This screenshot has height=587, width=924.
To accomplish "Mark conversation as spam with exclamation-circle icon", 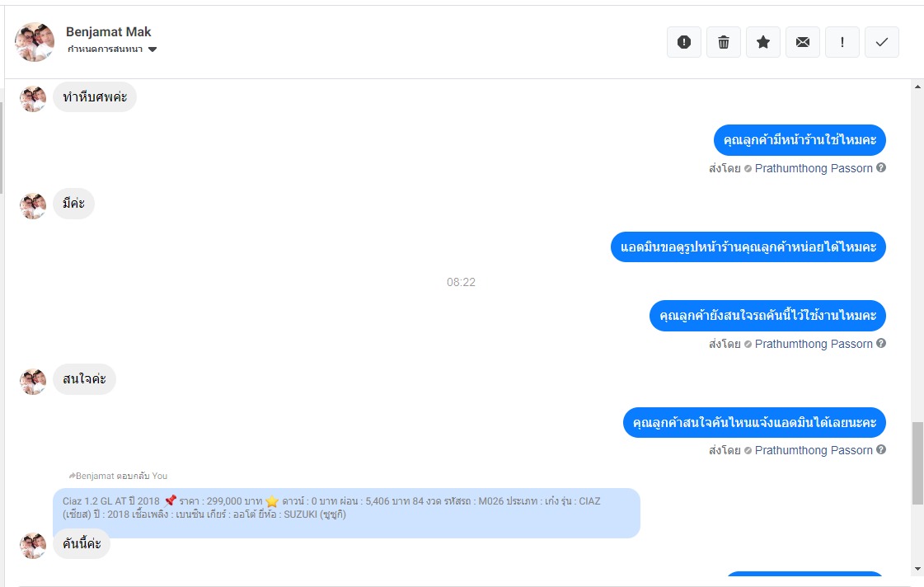I will pos(683,42).
